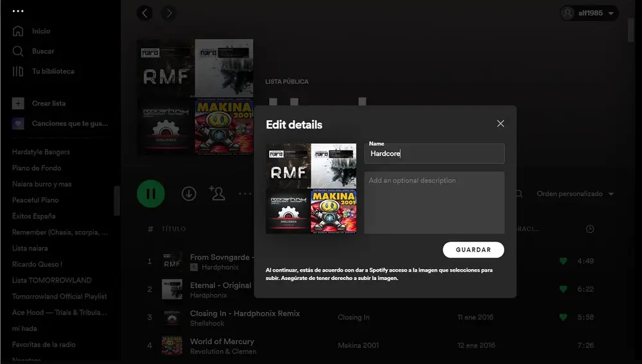Viewport: 642px width, 364px height.
Task: Open the Orden personalizado sort dropdown
Action: coord(575,194)
